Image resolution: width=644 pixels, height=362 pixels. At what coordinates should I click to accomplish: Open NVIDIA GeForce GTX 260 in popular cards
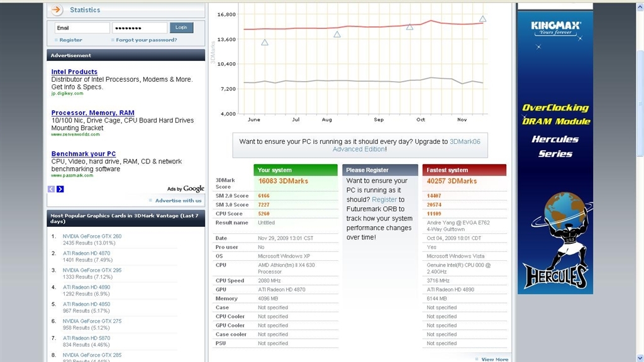(x=92, y=236)
